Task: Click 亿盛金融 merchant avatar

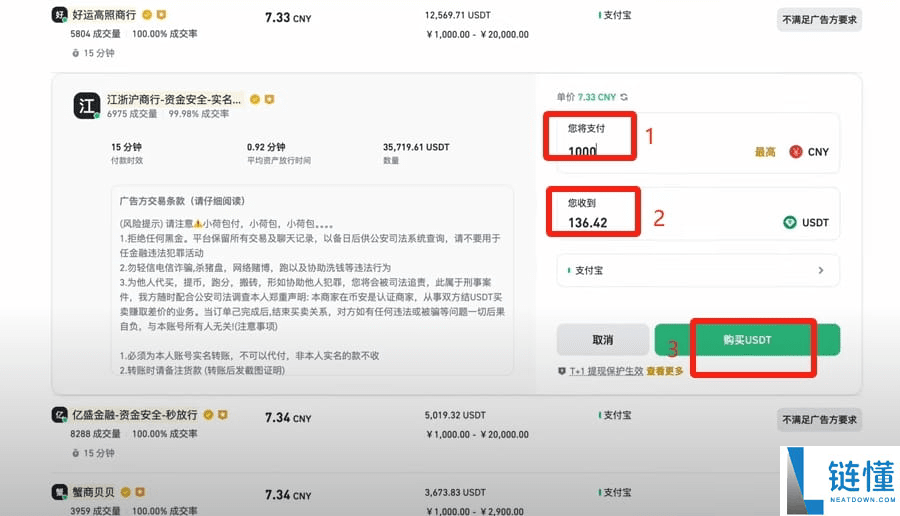Action: pyautogui.click(x=60, y=414)
